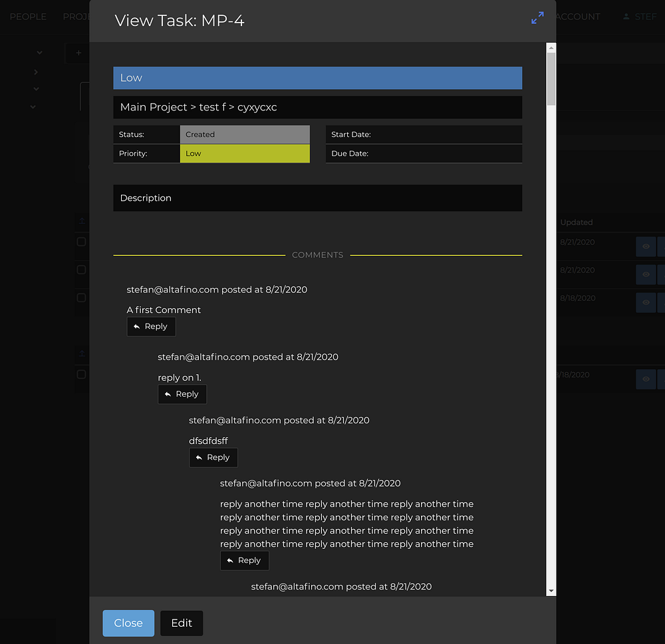Click the scrollbar down arrow in the modal
This screenshot has width=665, height=644.
click(x=551, y=590)
